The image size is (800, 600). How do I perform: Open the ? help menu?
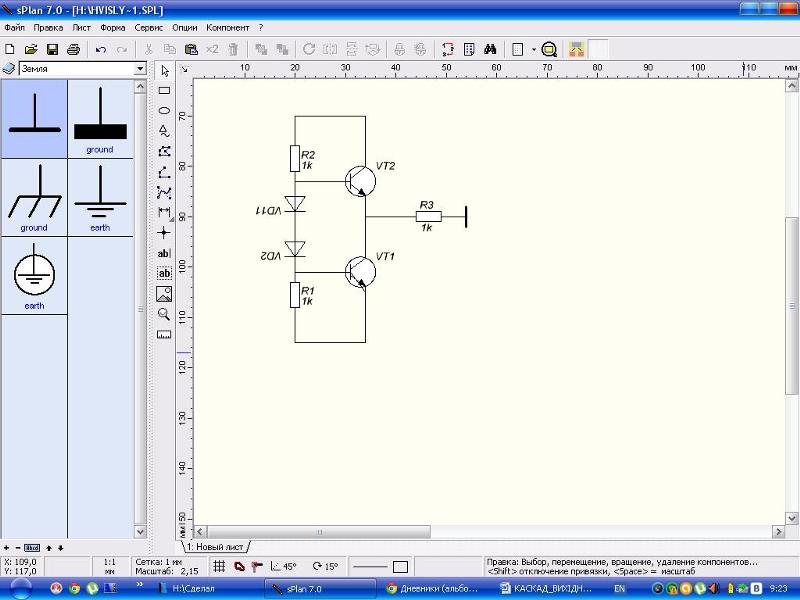tap(261, 28)
